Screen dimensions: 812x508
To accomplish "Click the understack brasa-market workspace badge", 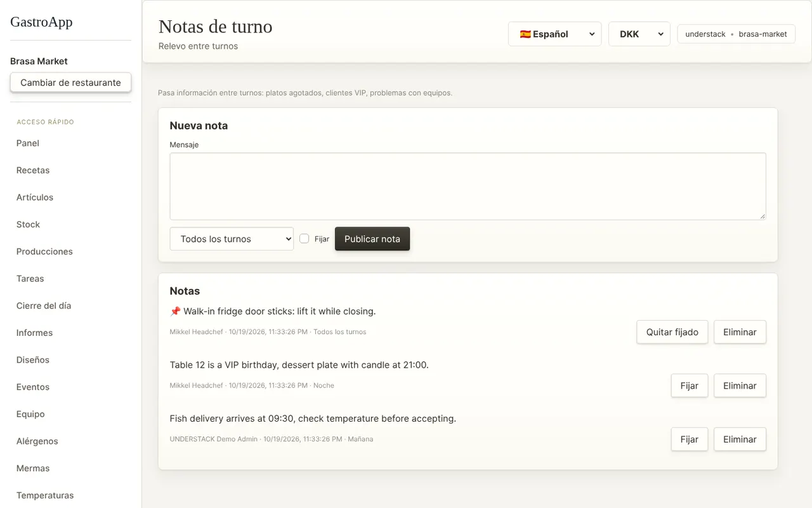I will pyautogui.click(x=736, y=34).
